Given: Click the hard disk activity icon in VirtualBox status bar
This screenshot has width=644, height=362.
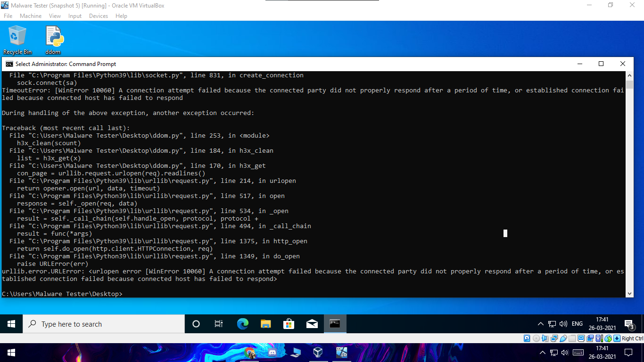Looking at the screenshot, I should 527,338.
